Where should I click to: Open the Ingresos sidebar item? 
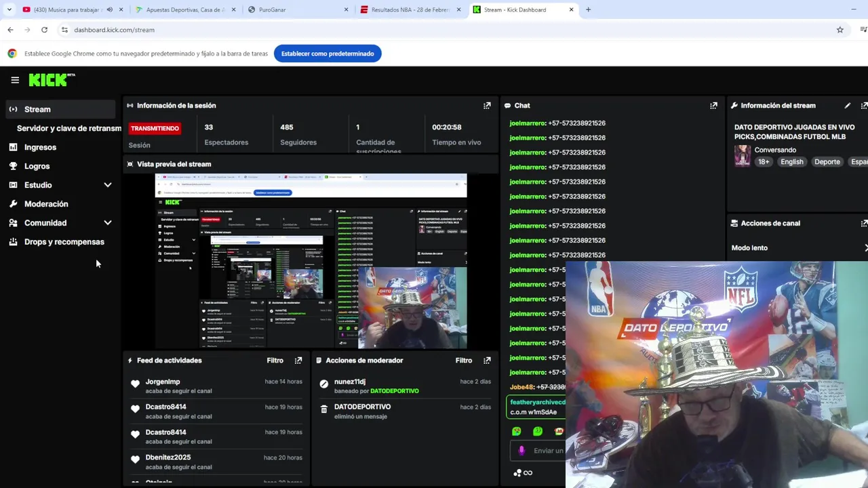(40, 147)
